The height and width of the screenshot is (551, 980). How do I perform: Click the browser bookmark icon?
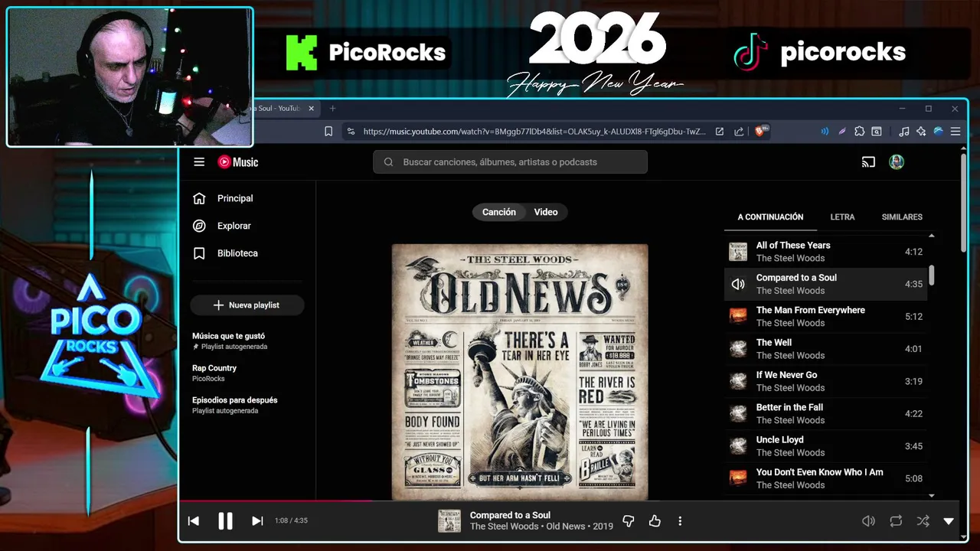[x=328, y=132]
